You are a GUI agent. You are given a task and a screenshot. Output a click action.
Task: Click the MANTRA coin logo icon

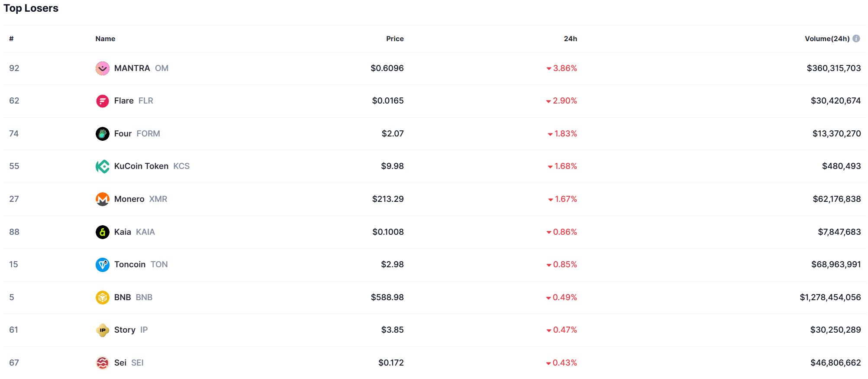click(102, 68)
